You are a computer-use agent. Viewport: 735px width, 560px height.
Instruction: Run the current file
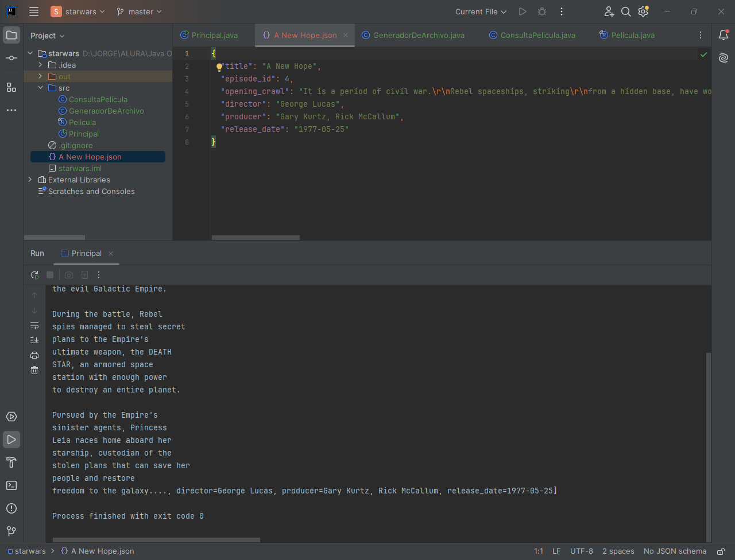(523, 11)
